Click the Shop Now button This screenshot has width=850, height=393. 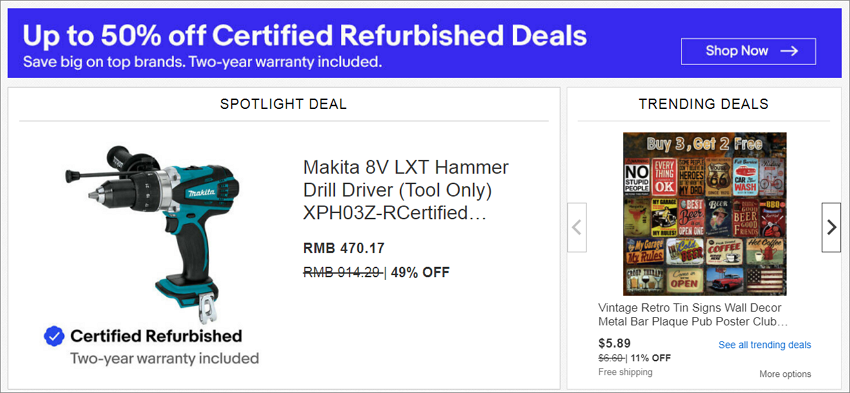coord(748,51)
